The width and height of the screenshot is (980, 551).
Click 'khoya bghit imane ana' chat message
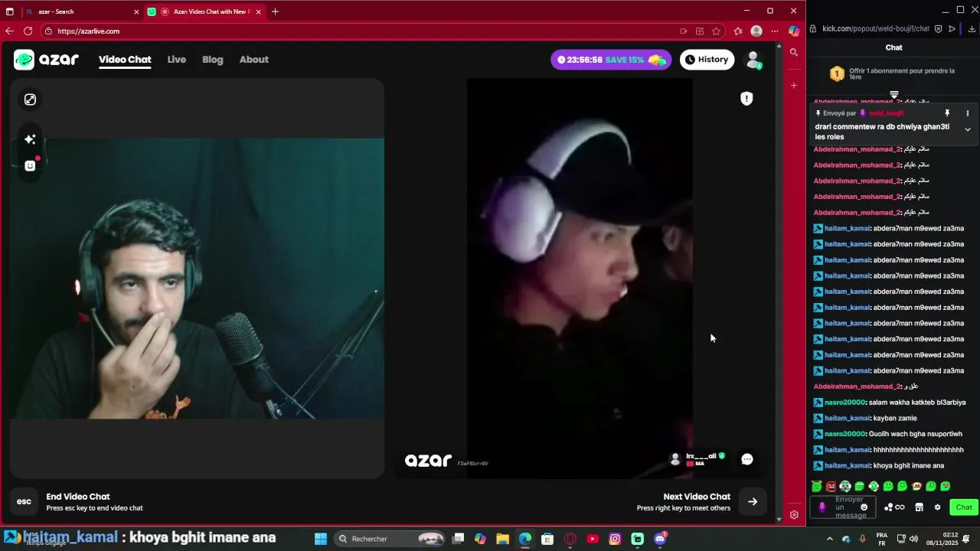[x=909, y=466]
